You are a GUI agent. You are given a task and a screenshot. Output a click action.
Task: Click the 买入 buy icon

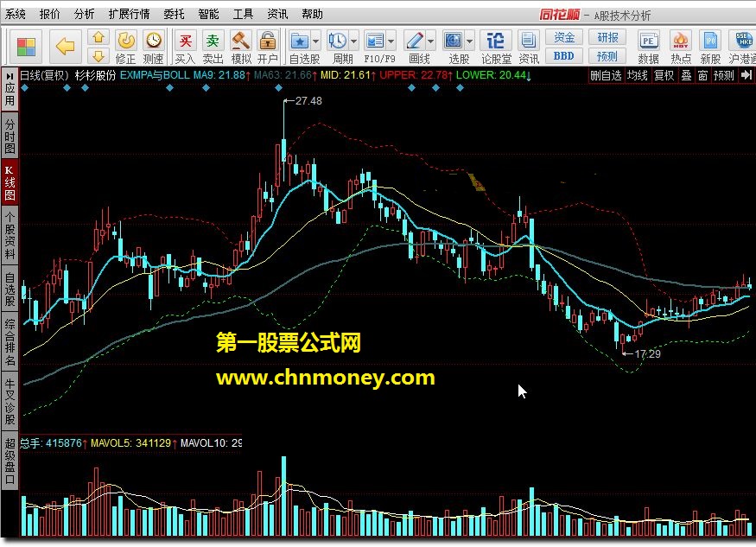(x=185, y=41)
